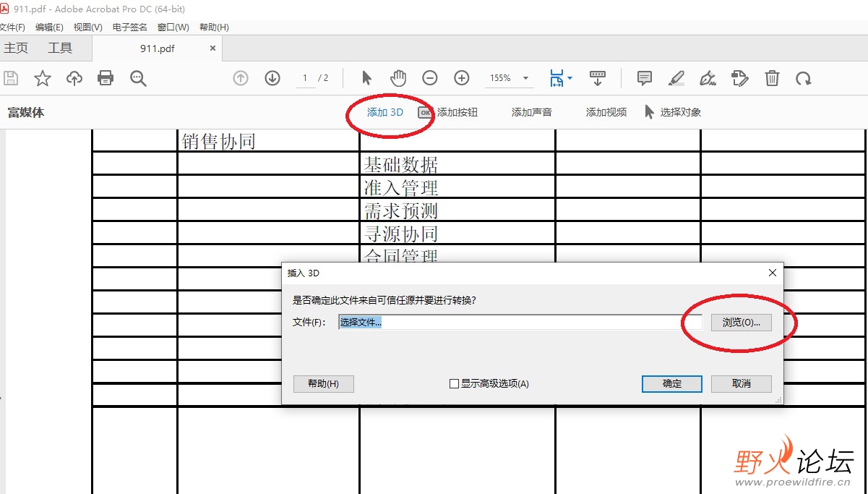The width and height of the screenshot is (868, 494).
Task: Click the rotate clockwise icon
Action: [804, 78]
